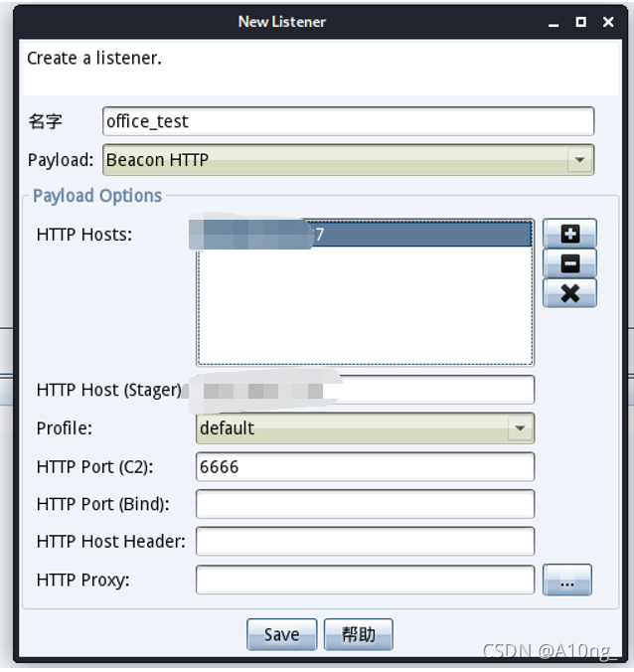634x672 pixels.
Task: Open HTTP Proxy settings ellipsis button
Action: [567, 580]
